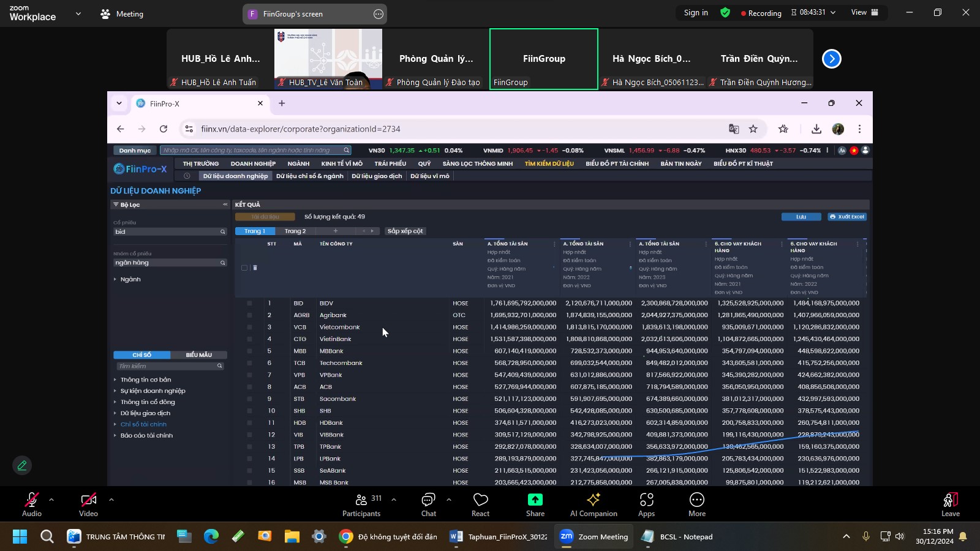Open Participants panel in Zoom

(x=361, y=504)
